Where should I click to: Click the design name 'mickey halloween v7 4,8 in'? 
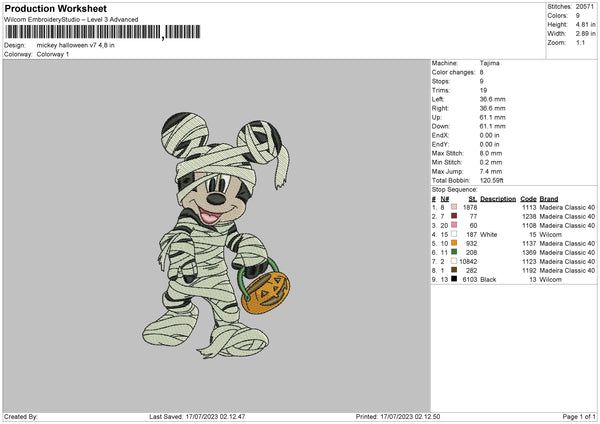coord(75,45)
